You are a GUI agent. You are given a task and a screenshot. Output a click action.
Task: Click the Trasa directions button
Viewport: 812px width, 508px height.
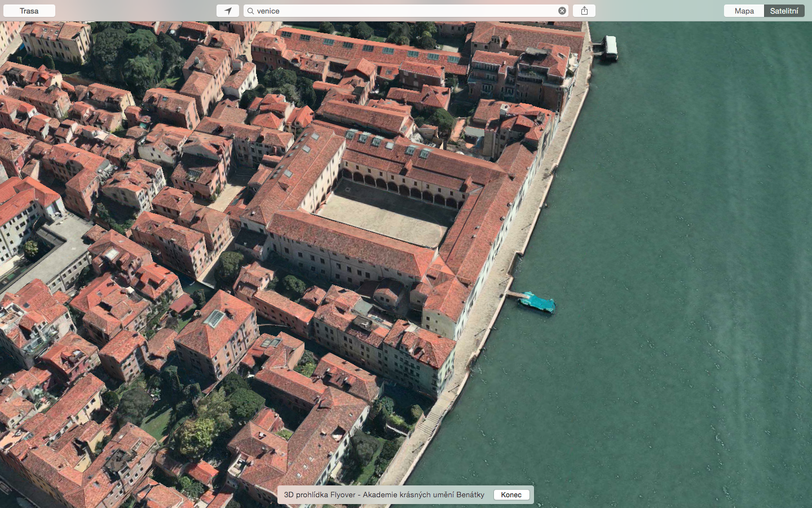coord(29,11)
